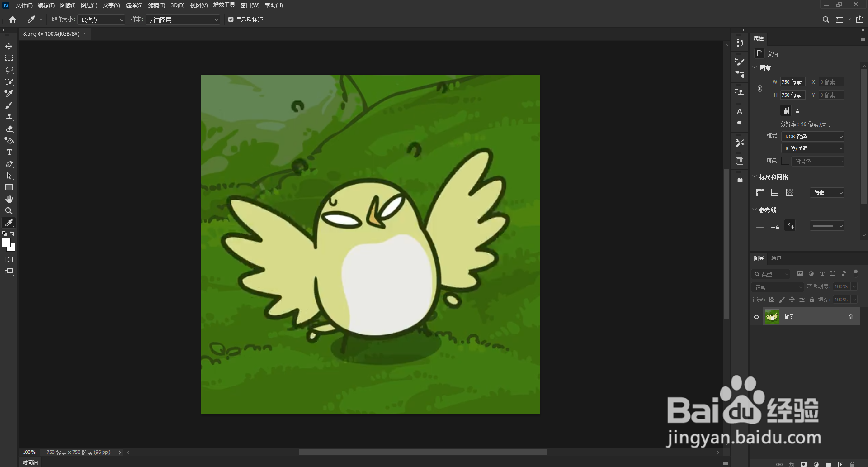Switch to the 通道 tab
The image size is (868, 467).
[x=776, y=258]
